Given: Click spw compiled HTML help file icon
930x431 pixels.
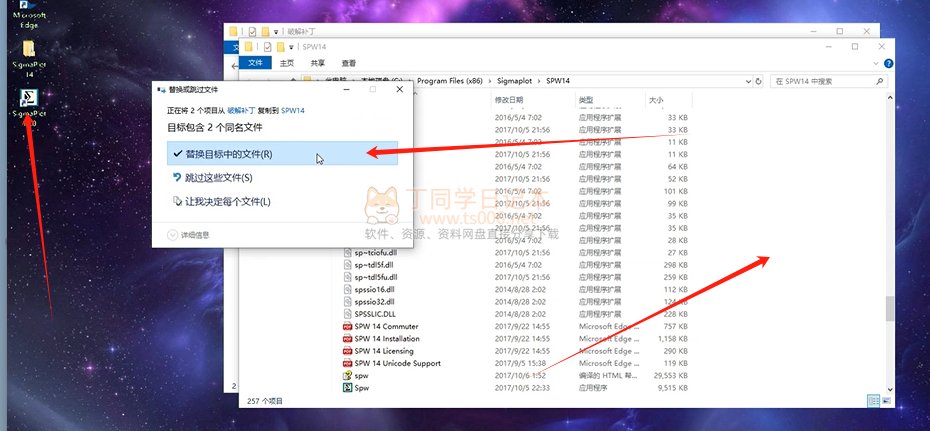Looking at the screenshot, I should 348,376.
